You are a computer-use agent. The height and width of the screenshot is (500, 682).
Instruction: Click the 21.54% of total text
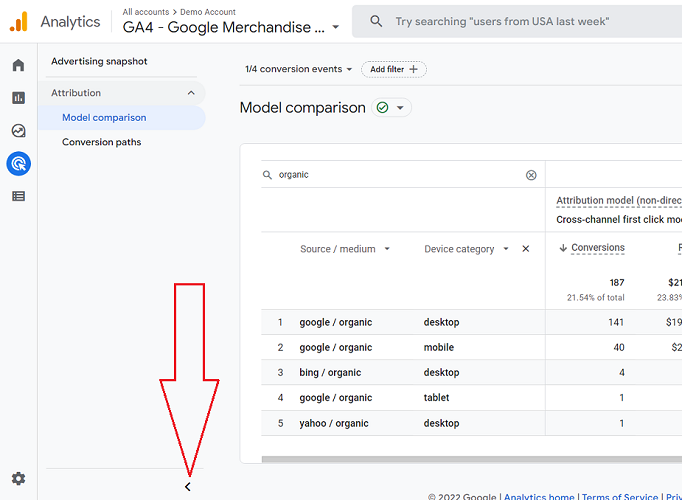(595, 298)
